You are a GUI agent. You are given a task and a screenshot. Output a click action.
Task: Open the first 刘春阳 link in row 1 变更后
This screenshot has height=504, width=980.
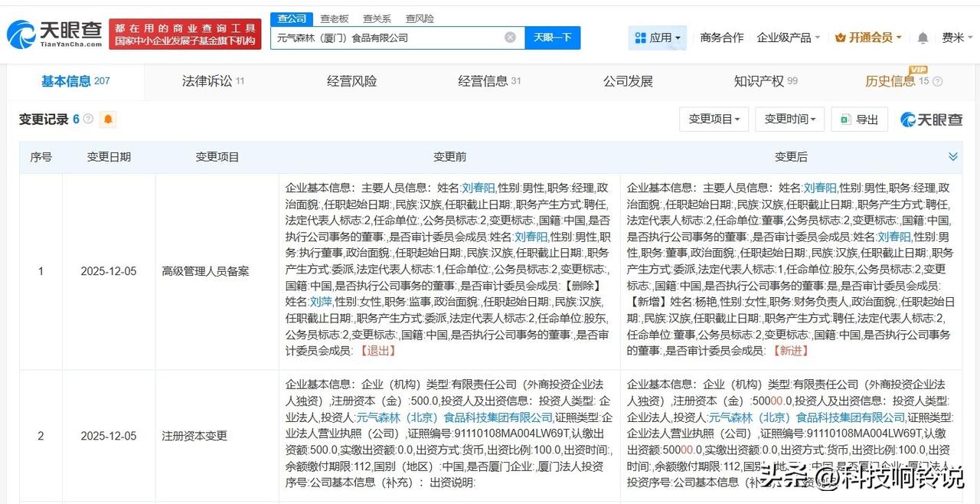[820, 188]
